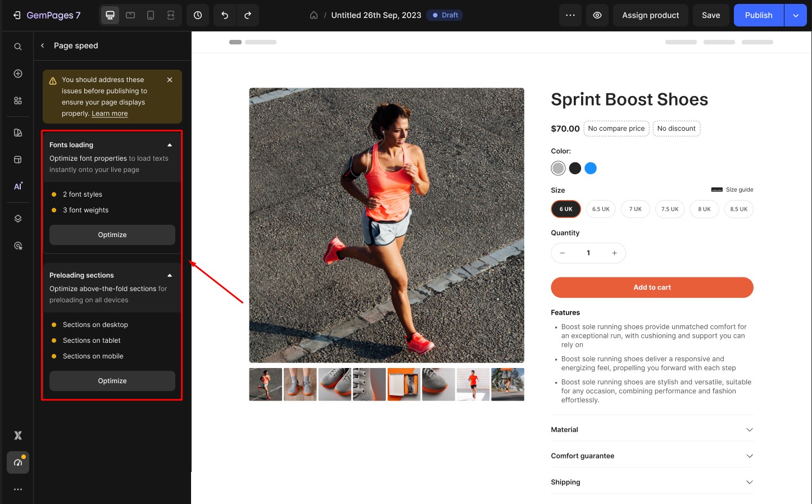Collapse the Fonts loading section

170,144
